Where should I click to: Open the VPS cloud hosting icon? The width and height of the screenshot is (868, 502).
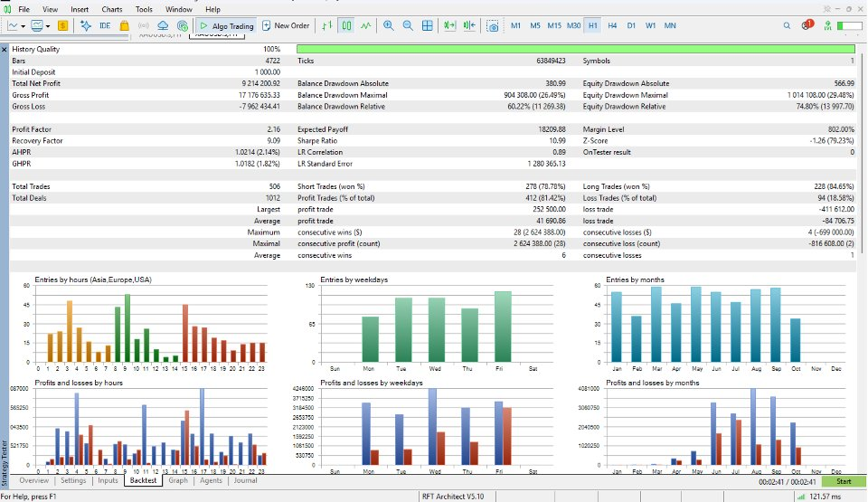pos(163,25)
